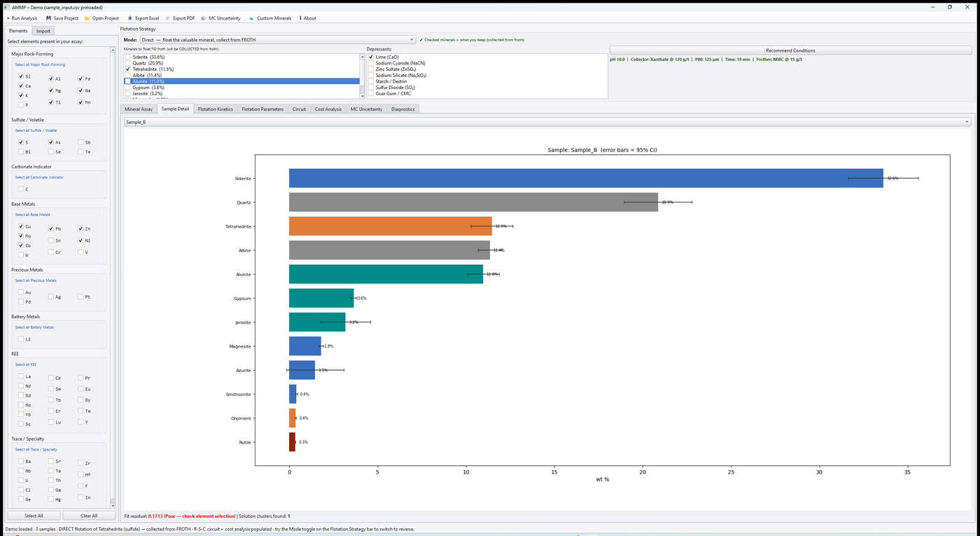Click Select all Base Metals link

(34, 214)
